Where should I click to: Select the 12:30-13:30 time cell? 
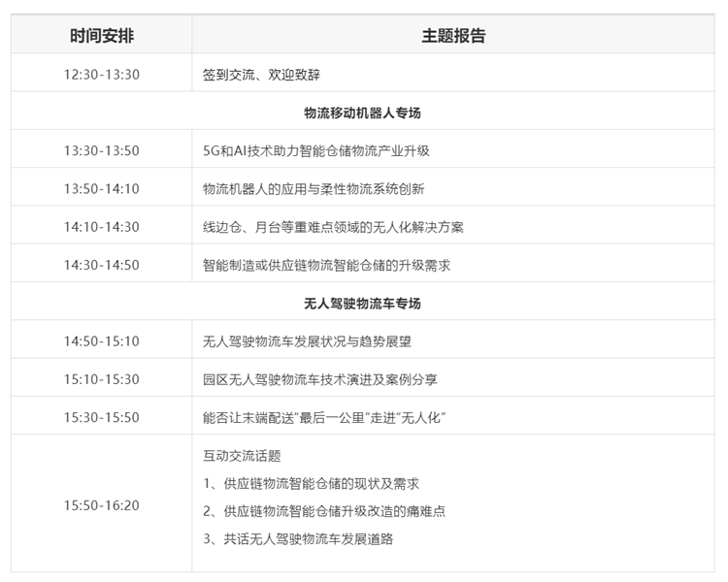102,75
